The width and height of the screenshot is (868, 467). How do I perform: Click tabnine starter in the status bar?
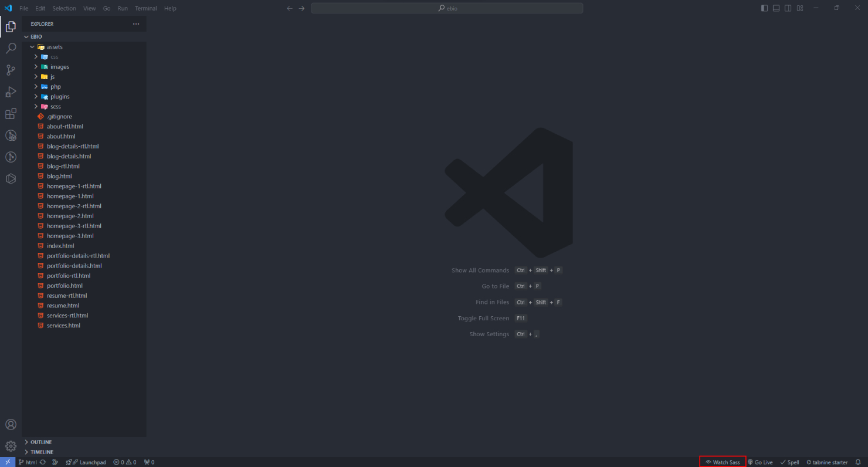tap(827, 462)
